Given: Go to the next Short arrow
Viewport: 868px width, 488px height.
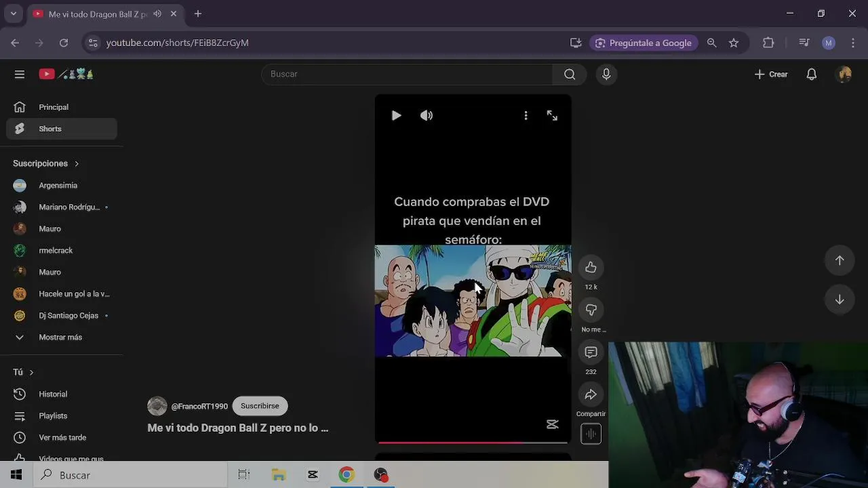Looking at the screenshot, I should click(x=840, y=300).
